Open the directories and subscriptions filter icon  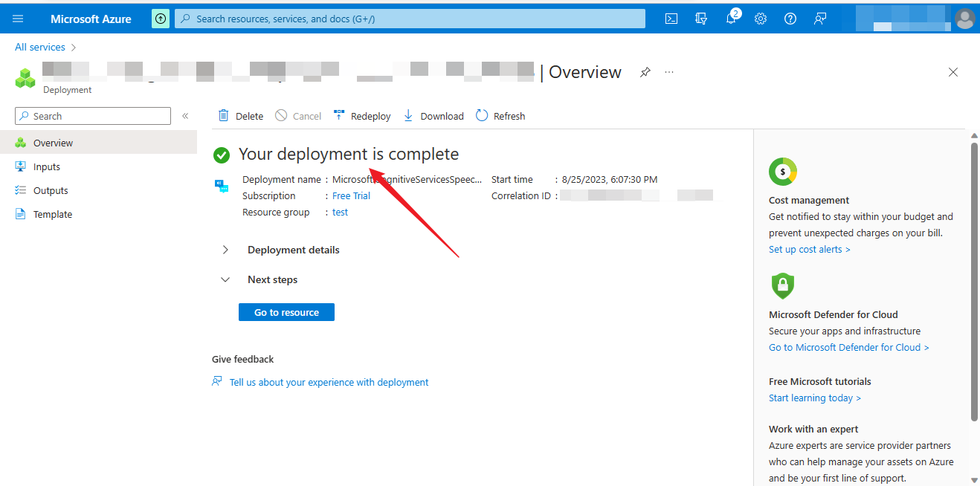click(x=700, y=19)
